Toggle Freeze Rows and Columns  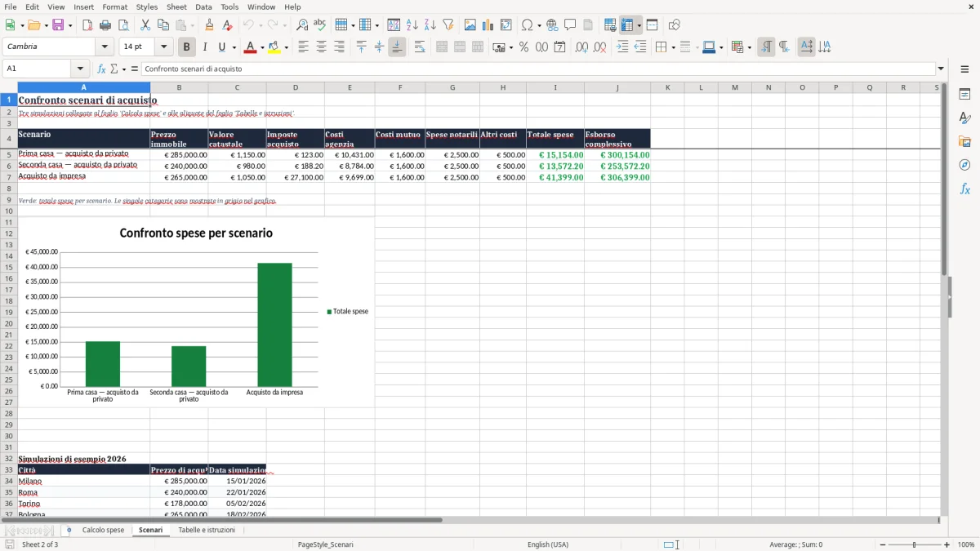[x=627, y=25]
